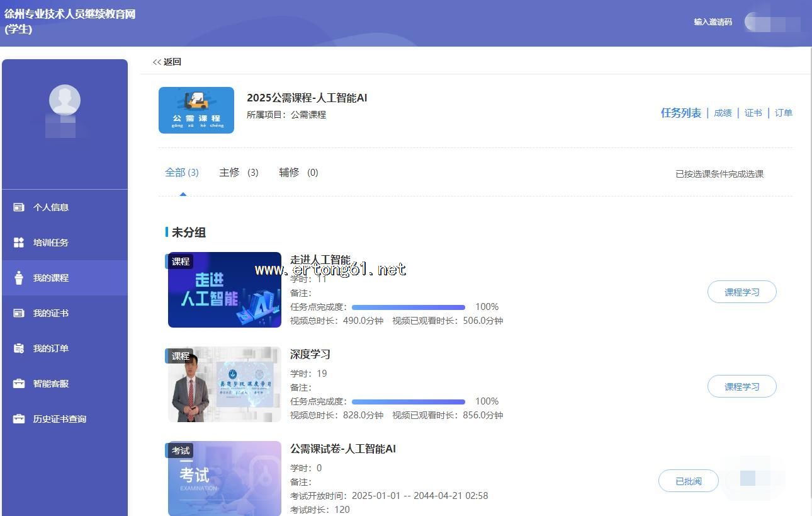Click the smart customer service briefcase icon
Screen dimensions: 812x516
point(19,384)
